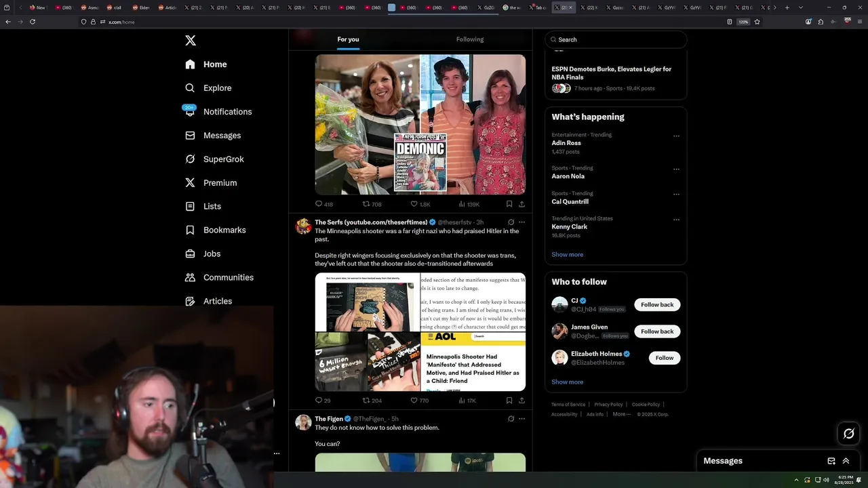Show more under What's happening
Viewport: 868px width, 488px height.
point(567,255)
